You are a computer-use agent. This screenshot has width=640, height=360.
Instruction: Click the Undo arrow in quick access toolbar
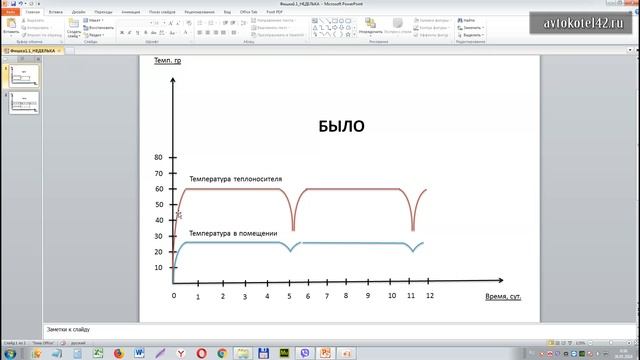pos(20,4)
